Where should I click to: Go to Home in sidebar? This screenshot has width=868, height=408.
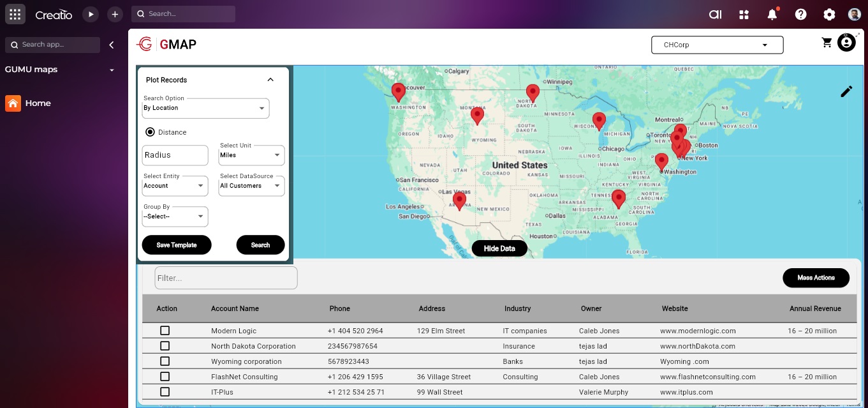tap(38, 103)
